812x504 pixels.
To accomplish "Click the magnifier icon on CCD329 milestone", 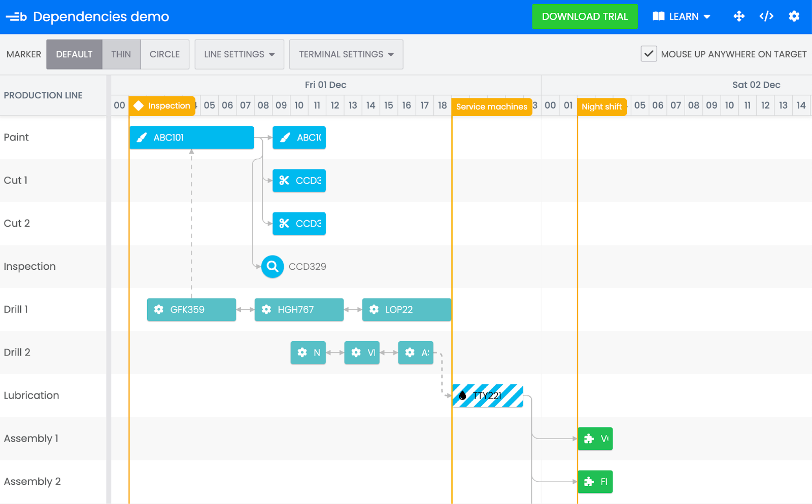I will 272,266.
